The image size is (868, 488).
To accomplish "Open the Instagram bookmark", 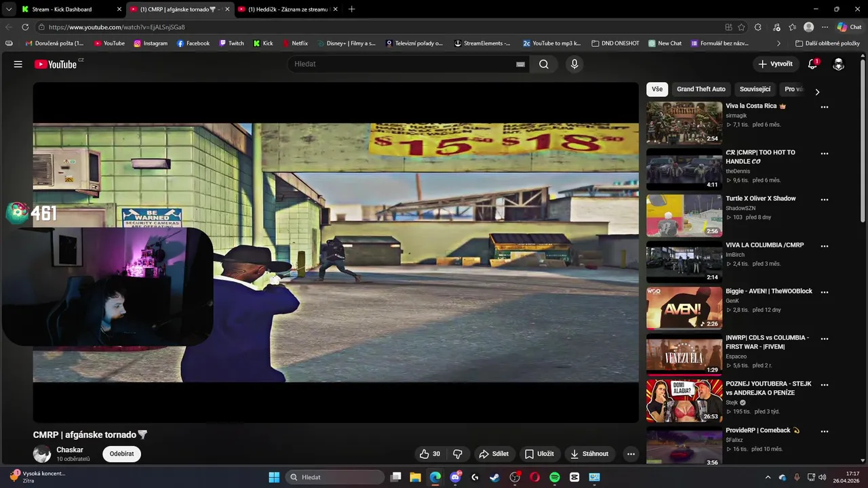I will pyautogui.click(x=151, y=43).
